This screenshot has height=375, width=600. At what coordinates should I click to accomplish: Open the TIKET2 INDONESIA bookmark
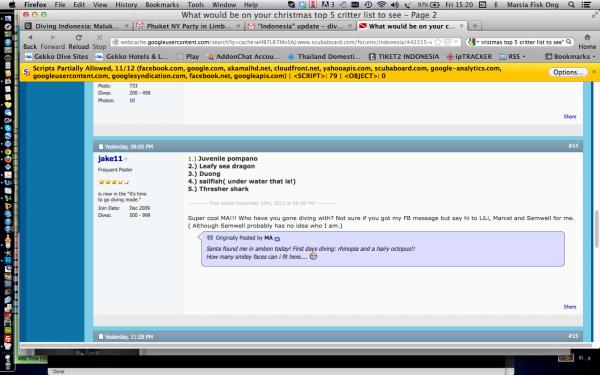point(404,57)
